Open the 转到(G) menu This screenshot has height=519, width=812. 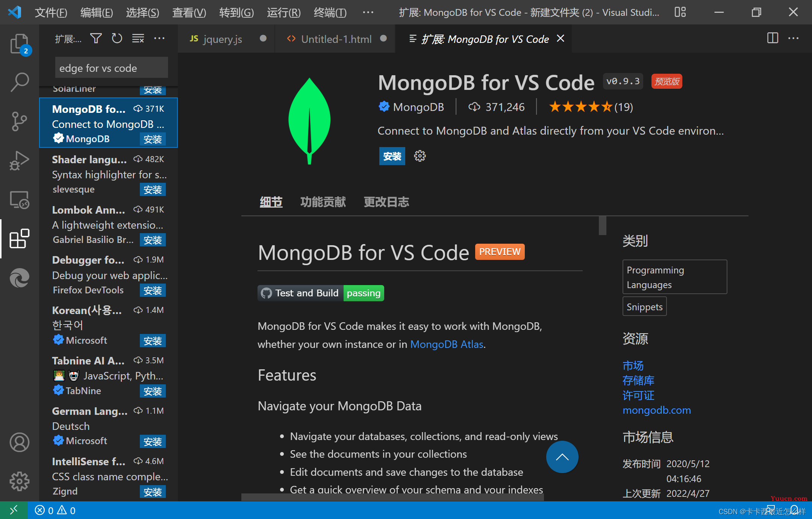coord(236,13)
